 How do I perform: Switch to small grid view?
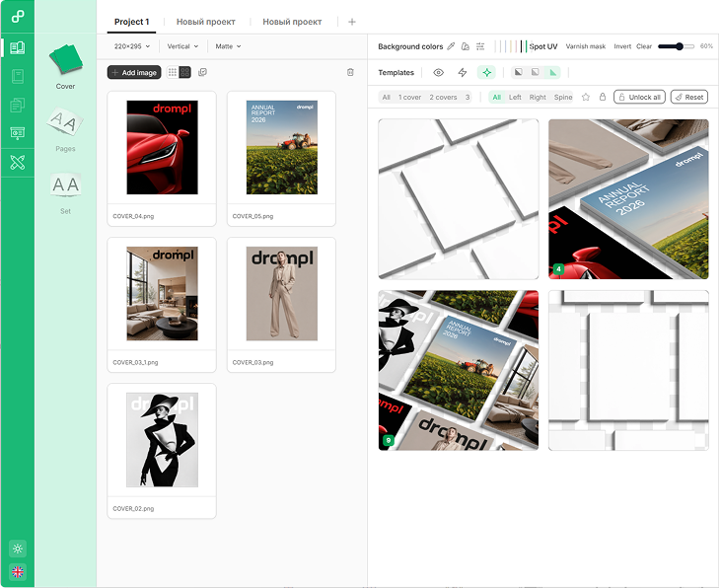[173, 72]
